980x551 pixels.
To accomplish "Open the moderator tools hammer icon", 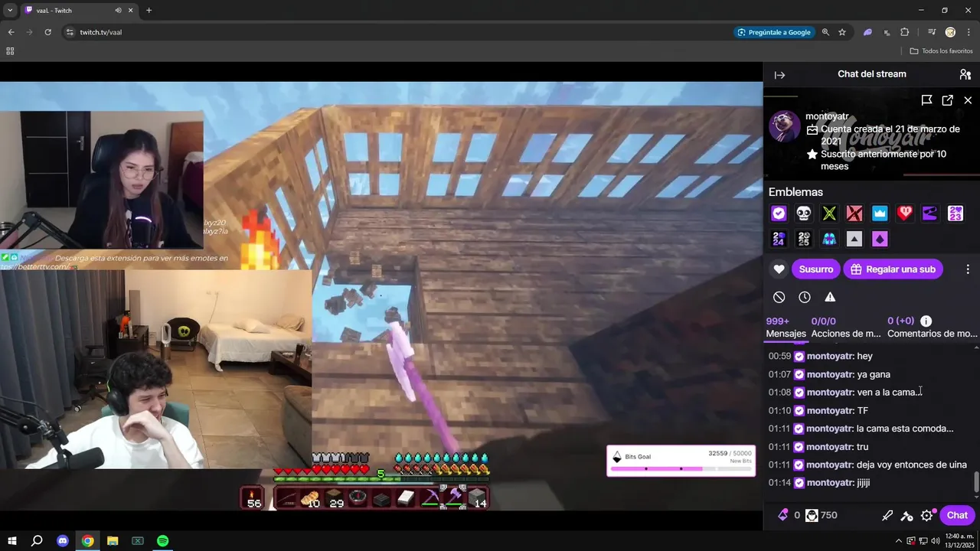I will point(907,516).
